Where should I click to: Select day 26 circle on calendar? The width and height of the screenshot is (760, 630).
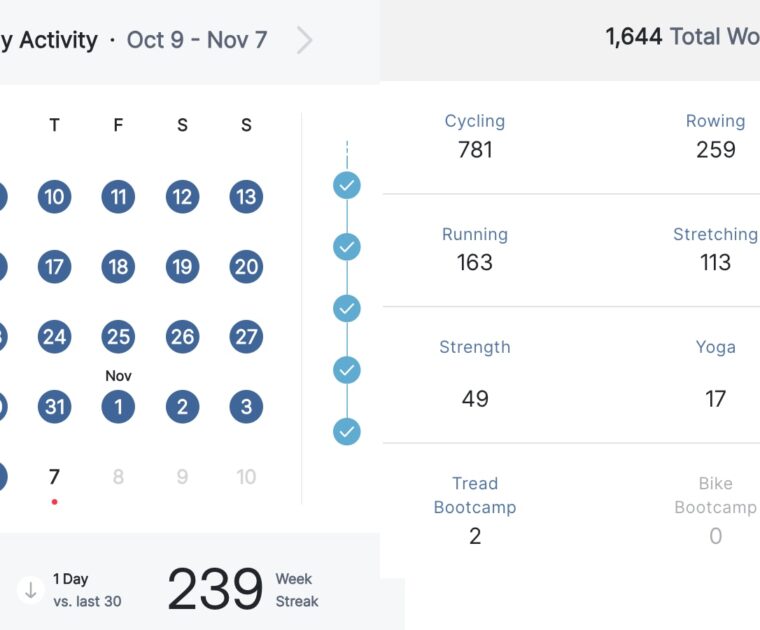click(182, 337)
